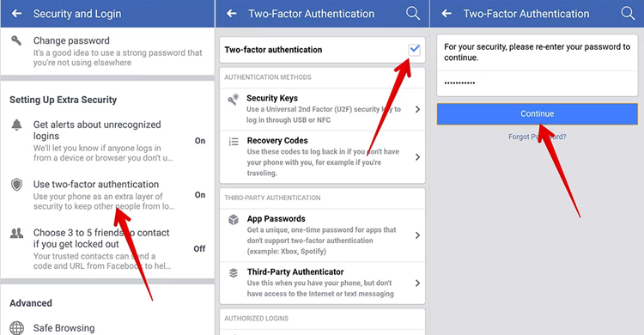
Task: Open Third-Party Authenticator via its chevron
Action: (x=417, y=283)
